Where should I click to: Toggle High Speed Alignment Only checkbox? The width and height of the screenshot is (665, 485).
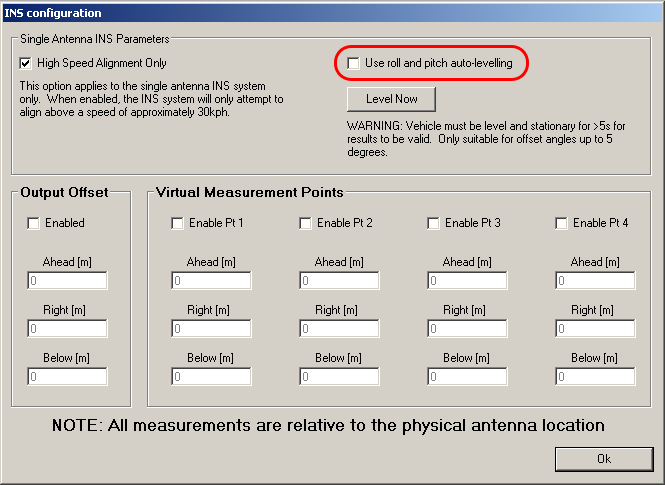point(27,63)
